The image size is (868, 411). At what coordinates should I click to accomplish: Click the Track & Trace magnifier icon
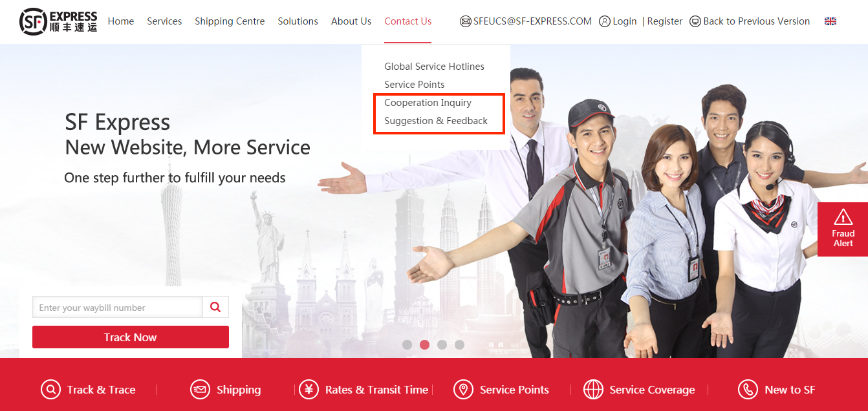(x=50, y=390)
